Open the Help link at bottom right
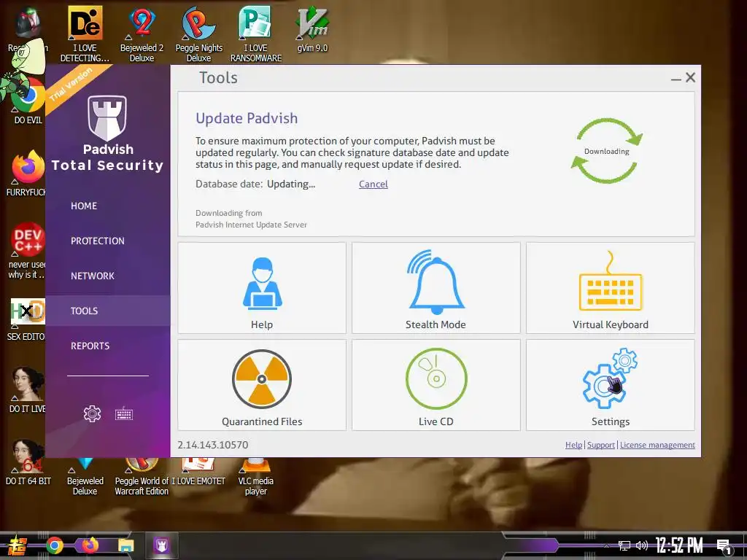Viewport: 747px width, 560px height. click(573, 445)
